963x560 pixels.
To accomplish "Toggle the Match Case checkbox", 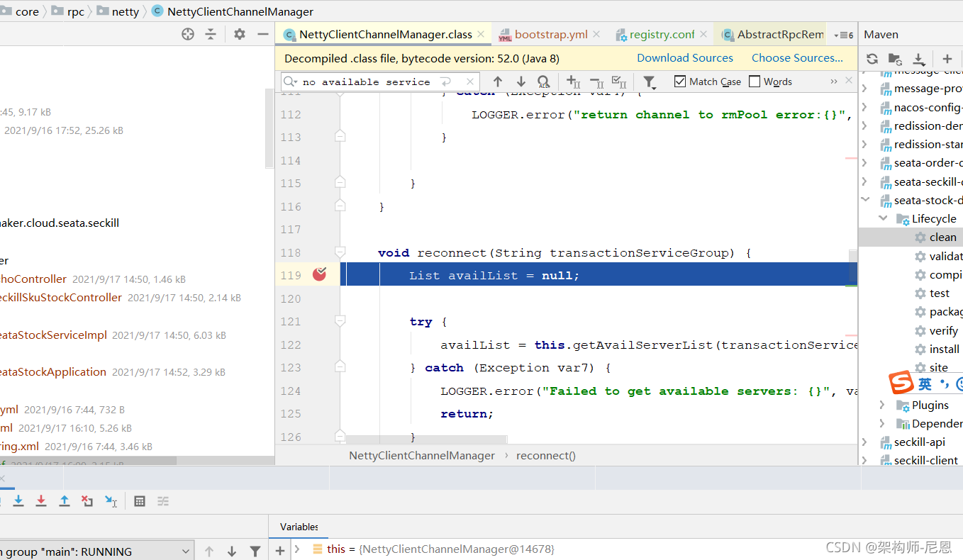I will [680, 82].
